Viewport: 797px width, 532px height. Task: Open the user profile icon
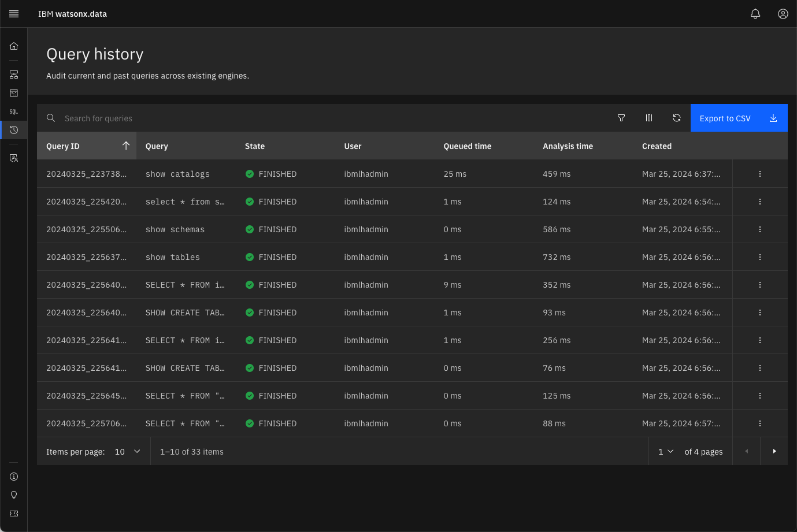783,14
